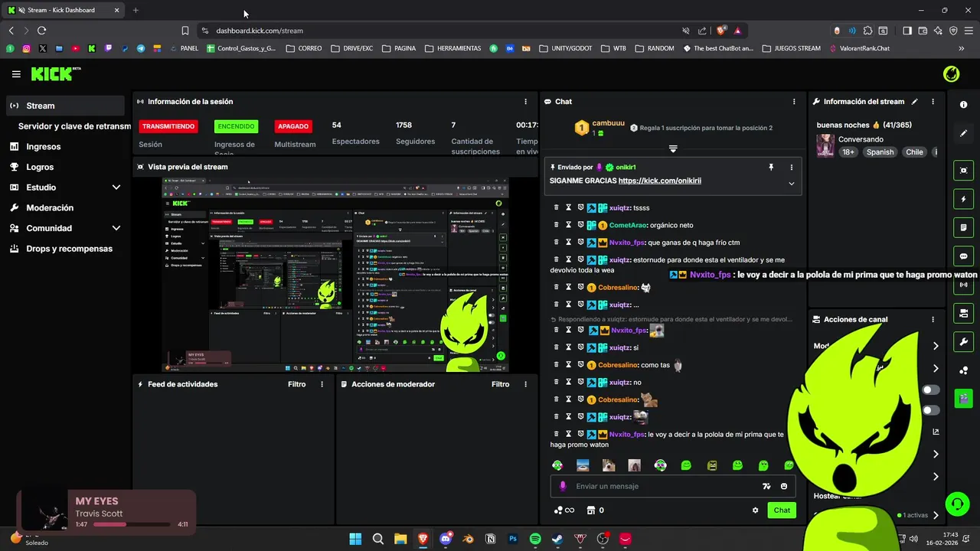
Task: Open stream info pencil icon in right toolbar
Action: tap(964, 133)
